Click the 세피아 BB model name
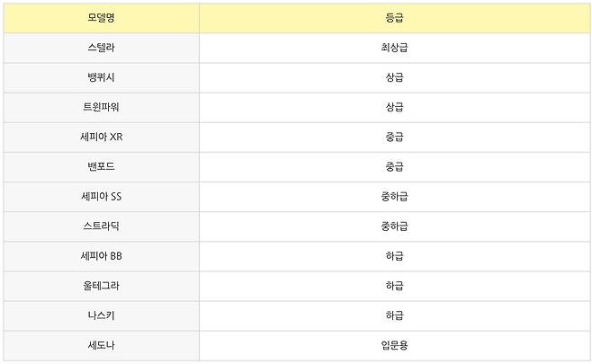Viewport: 592px width, 364px height. pyautogui.click(x=101, y=255)
